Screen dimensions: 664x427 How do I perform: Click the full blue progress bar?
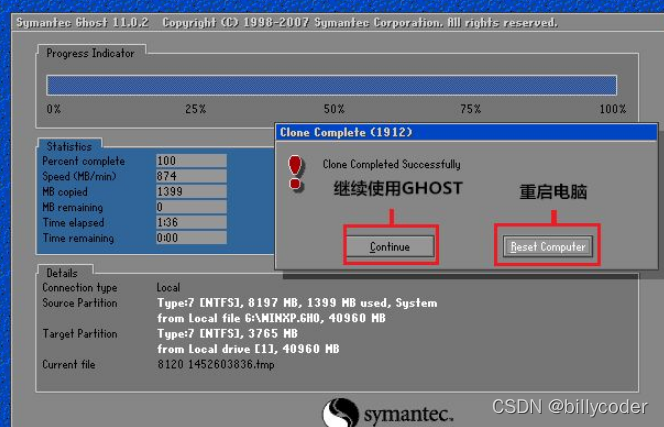tap(332, 85)
